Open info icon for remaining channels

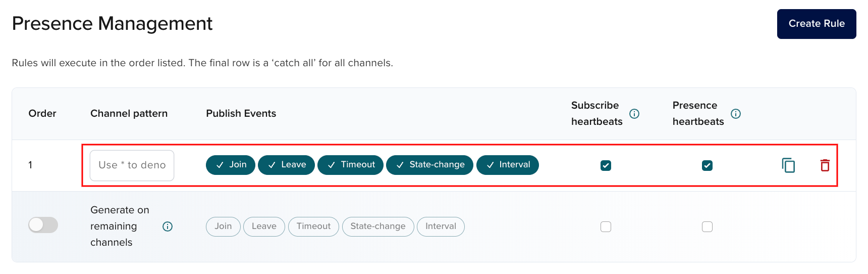pyautogui.click(x=168, y=226)
